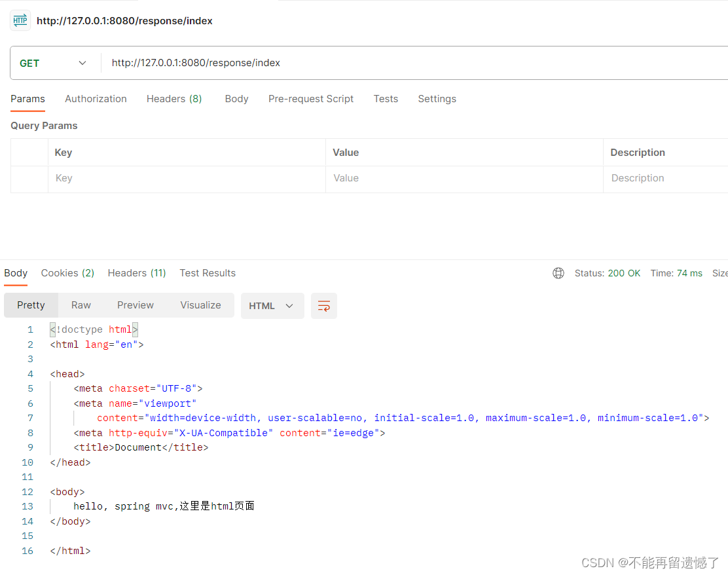Click the X-UA-Compatible meta code line
The image size is (728, 575).
tap(229, 433)
